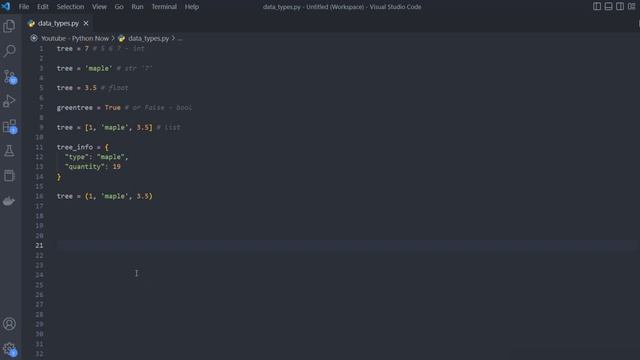
Task: Click the VS Code logo icon
Action: [6, 7]
